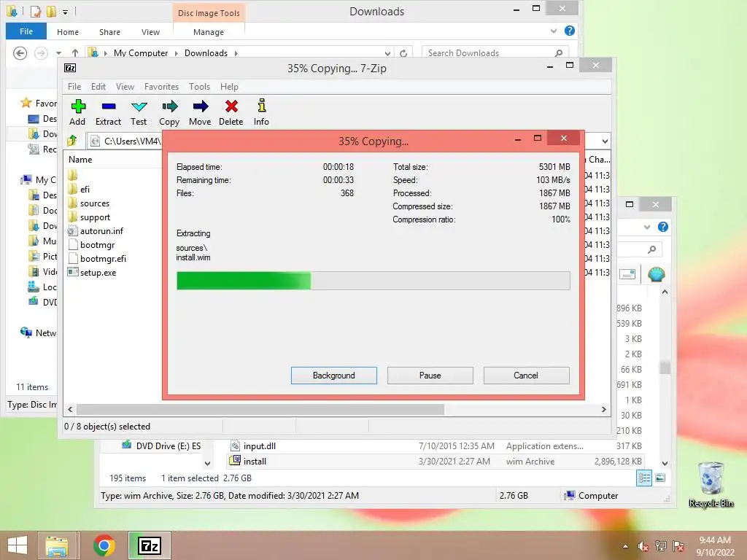The image size is (747, 560).
Task: Click the Extract toolbar icon in 7-Zip
Action: 108,112
